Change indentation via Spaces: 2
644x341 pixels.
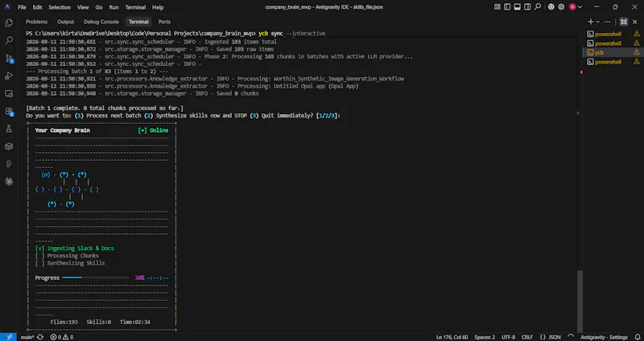(485, 337)
